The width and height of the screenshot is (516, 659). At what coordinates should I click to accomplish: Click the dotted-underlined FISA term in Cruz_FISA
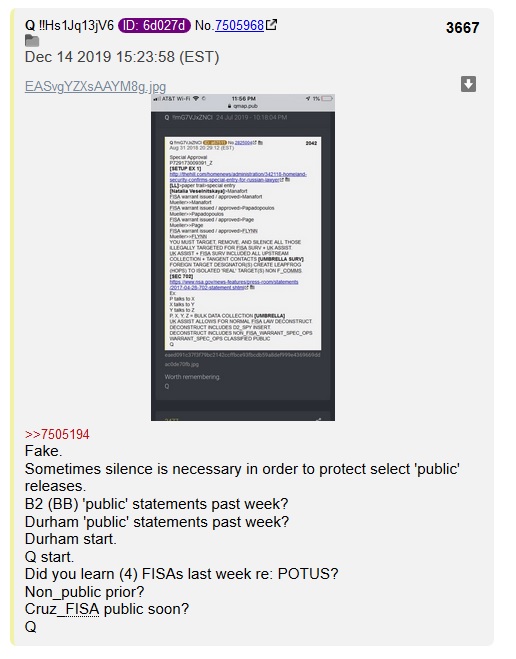[82, 609]
